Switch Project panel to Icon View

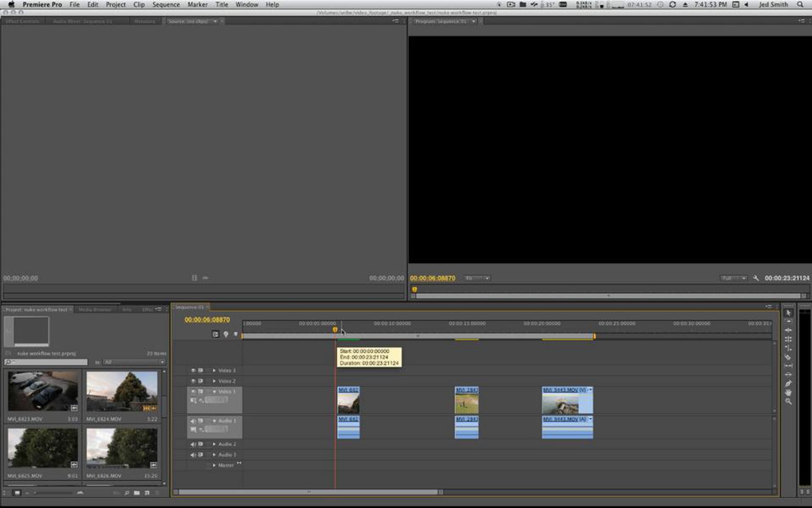pyautogui.click(x=17, y=493)
